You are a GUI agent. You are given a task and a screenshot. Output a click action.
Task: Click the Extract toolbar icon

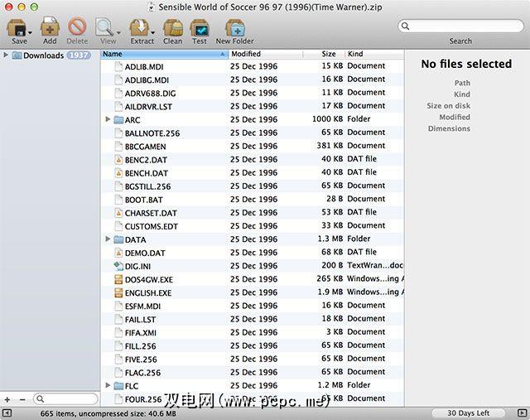139,27
